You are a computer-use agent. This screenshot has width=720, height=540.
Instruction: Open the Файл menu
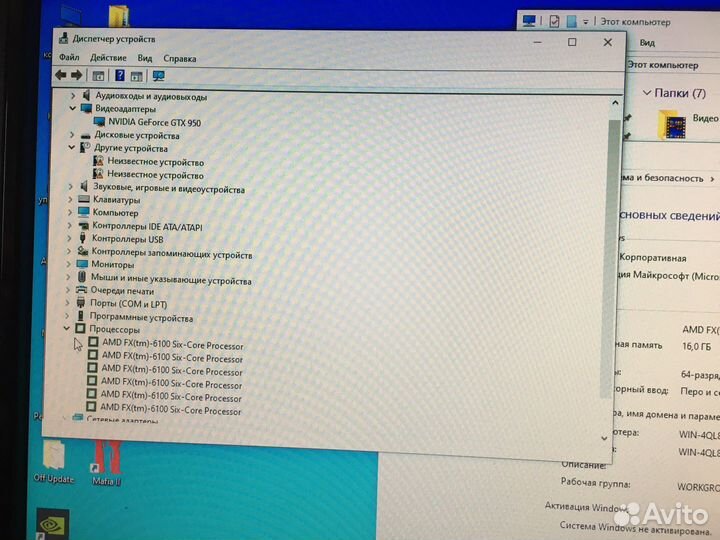(69, 58)
